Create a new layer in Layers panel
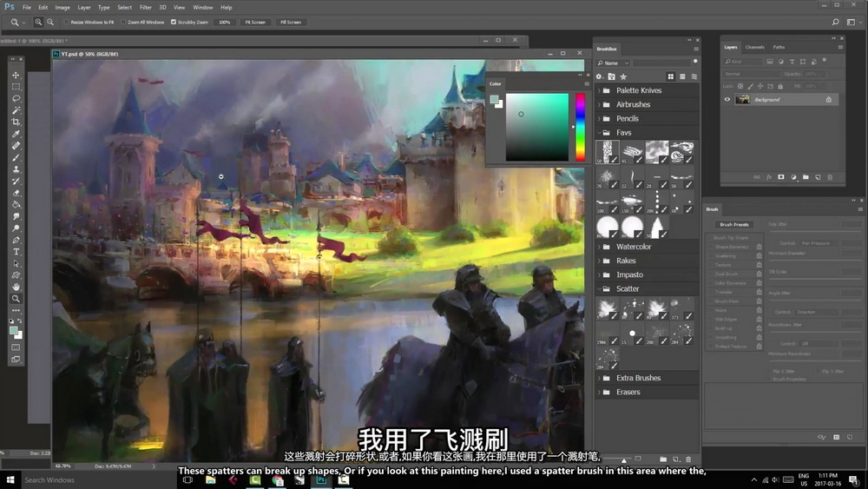Screen dimensions: 868x489 (x=818, y=177)
